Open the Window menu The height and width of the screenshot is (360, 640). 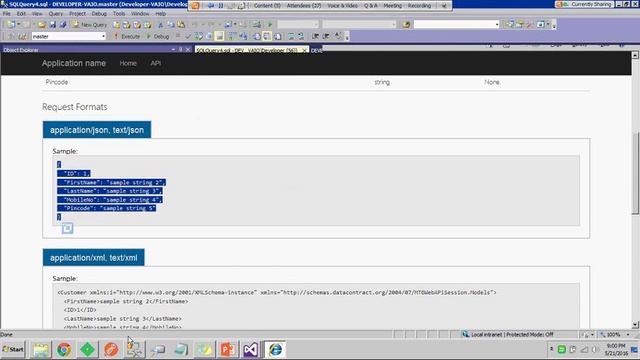pos(140,13)
